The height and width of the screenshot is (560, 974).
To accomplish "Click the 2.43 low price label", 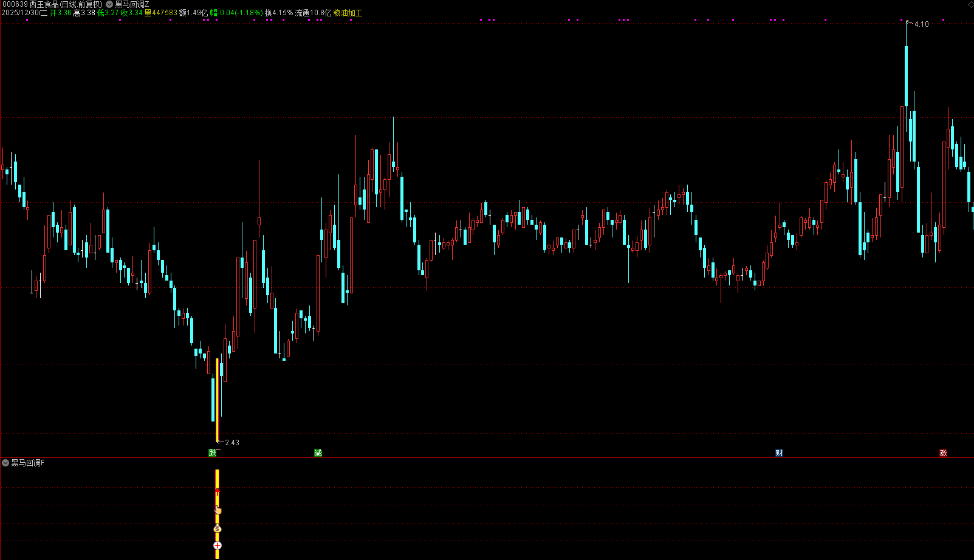I will click(232, 443).
